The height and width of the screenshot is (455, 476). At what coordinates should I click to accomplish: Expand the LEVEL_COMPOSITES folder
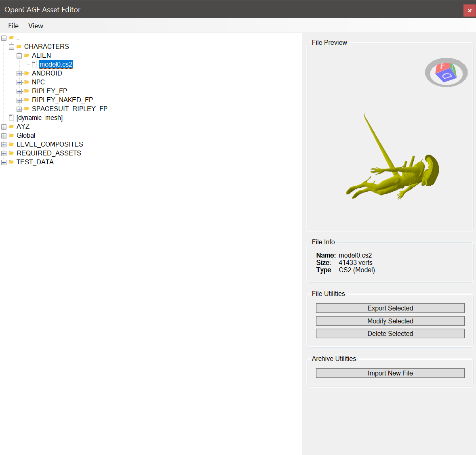(x=4, y=145)
